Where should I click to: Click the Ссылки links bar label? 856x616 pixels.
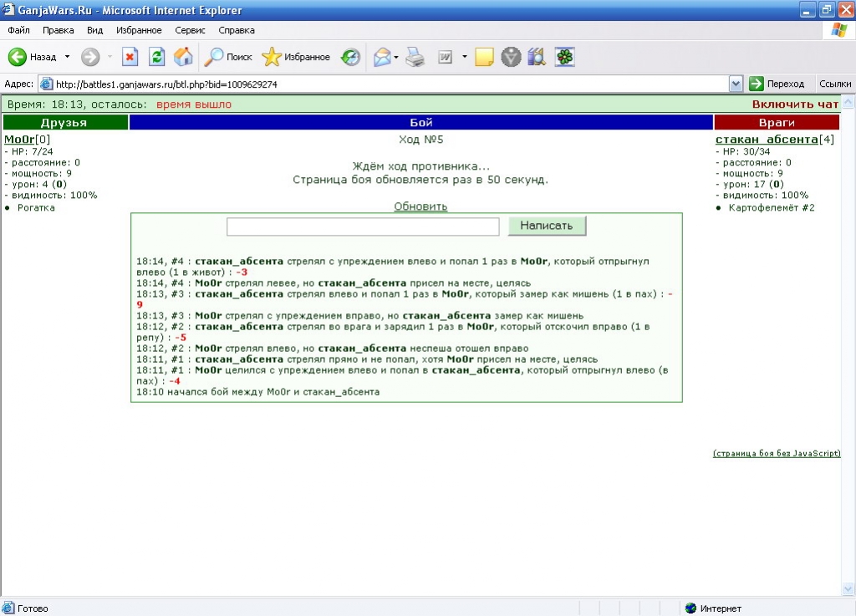[835, 84]
